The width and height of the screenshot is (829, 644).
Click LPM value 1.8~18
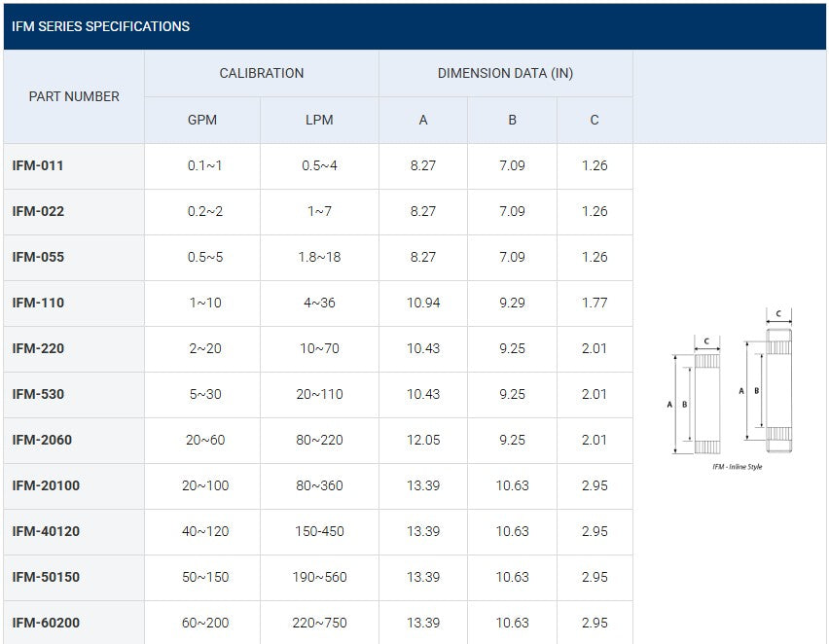tap(319, 257)
